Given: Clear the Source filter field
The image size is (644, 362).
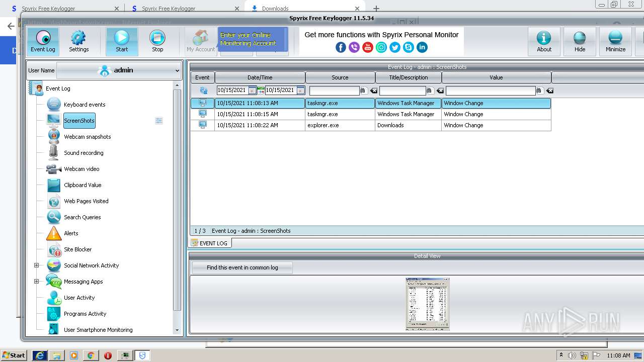Looking at the screenshot, I should (374, 90).
